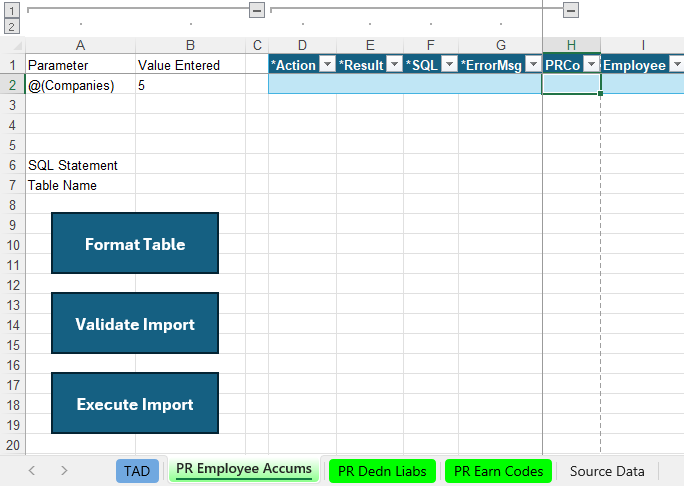The image size is (684, 486).
Task: Select column C header
Action: 257,45
